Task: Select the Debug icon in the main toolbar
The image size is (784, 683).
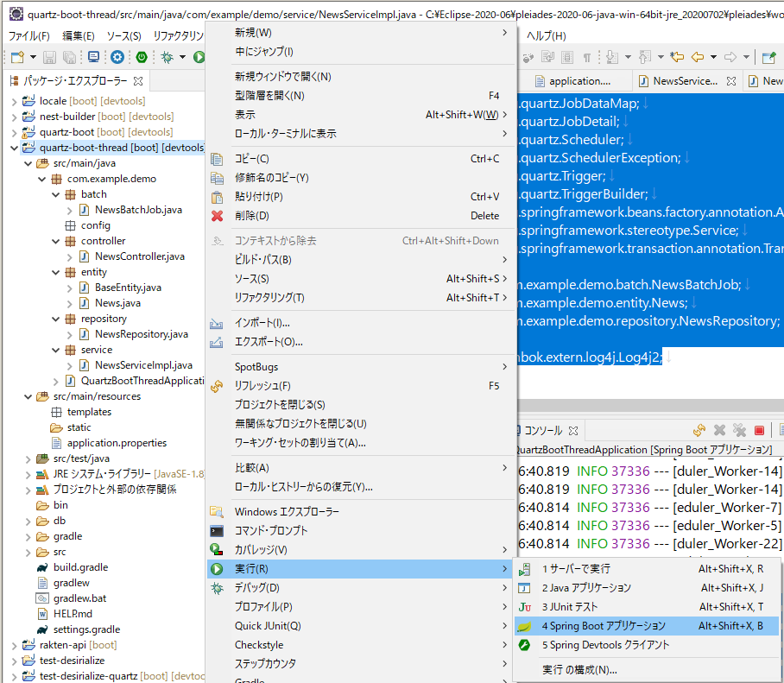Action: click(168, 59)
